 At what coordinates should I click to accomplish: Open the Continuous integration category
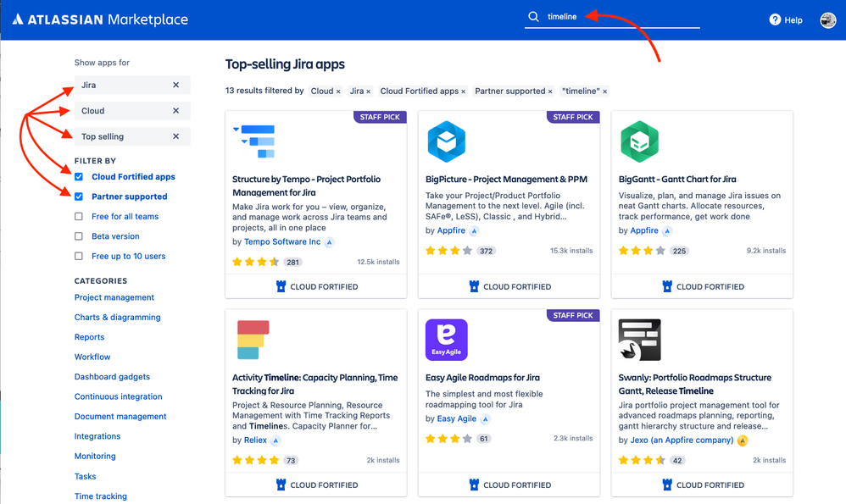(x=118, y=396)
